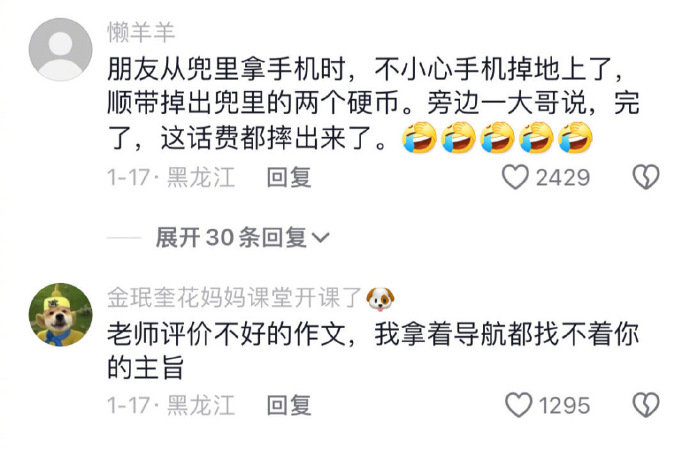The image size is (690, 449).
Task: Click chevron arrow next to 展开30条回复
Action: [x=320, y=238]
